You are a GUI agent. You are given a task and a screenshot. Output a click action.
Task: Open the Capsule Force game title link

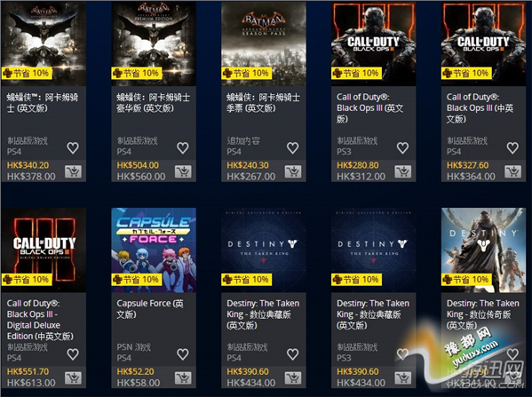150,308
